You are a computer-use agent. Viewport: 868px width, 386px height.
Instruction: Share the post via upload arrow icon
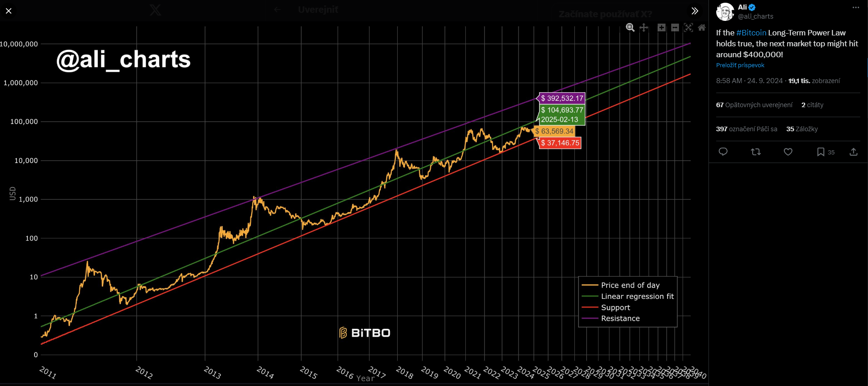tap(853, 152)
